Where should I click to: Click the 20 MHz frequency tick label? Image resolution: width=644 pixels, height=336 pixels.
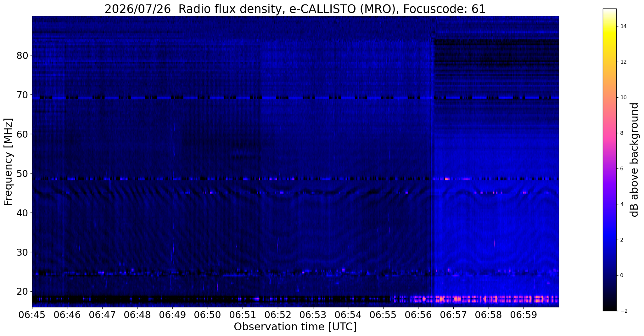[22, 292]
